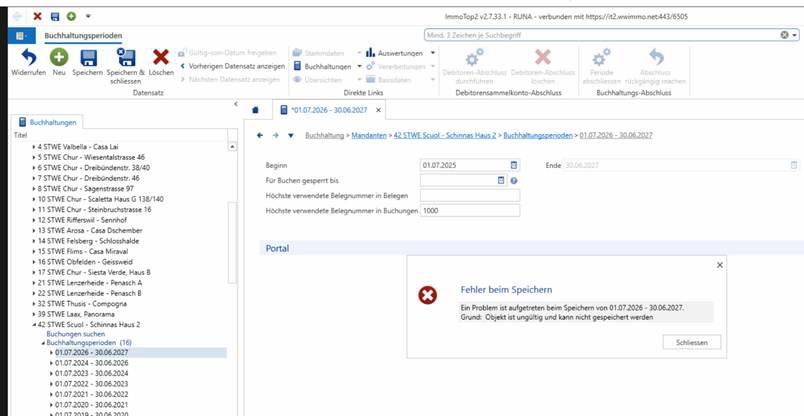
Task: Click the 42 STWE Scuol breadcrumb link
Action: [445, 135]
